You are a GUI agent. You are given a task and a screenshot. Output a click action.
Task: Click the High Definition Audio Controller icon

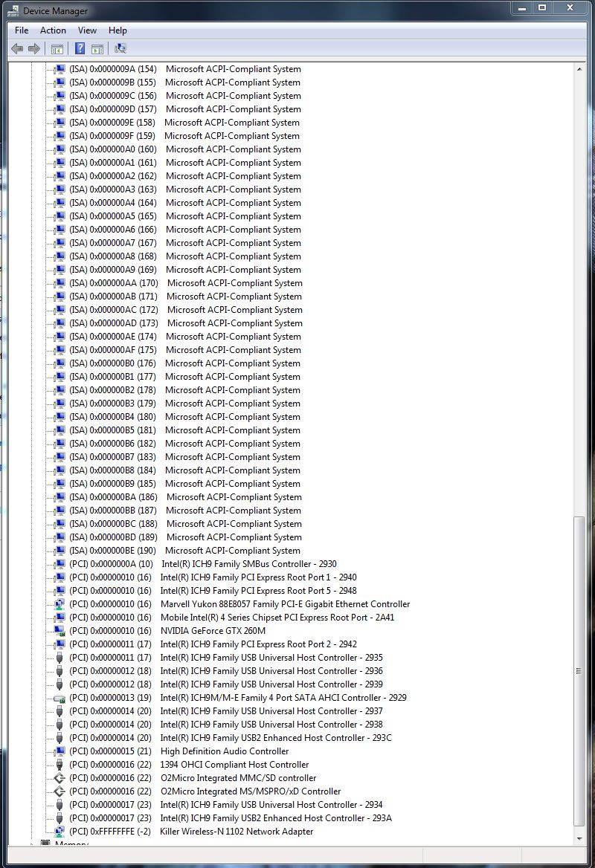coord(59,751)
